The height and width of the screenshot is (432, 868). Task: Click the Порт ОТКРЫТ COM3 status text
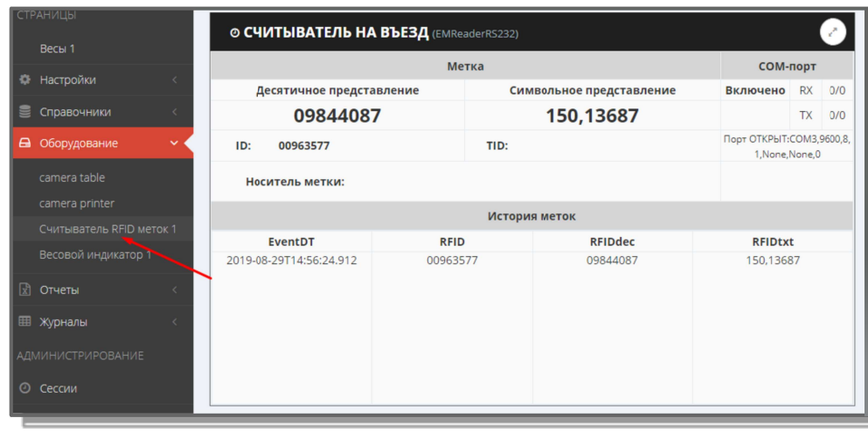[787, 147]
